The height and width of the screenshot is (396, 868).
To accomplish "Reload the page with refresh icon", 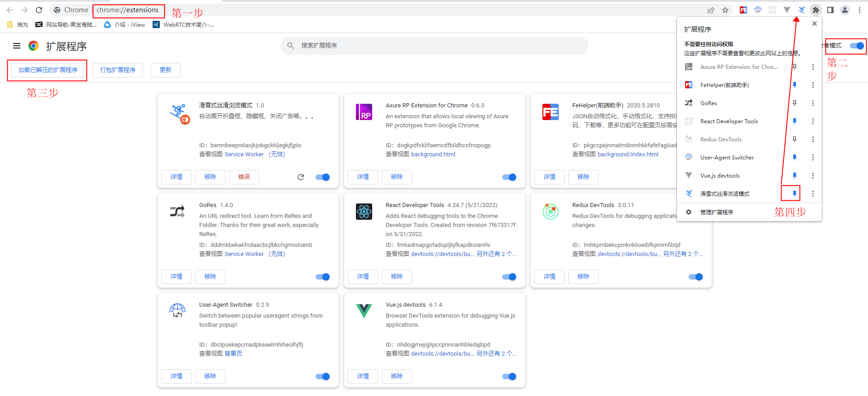I will pos(39,10).
